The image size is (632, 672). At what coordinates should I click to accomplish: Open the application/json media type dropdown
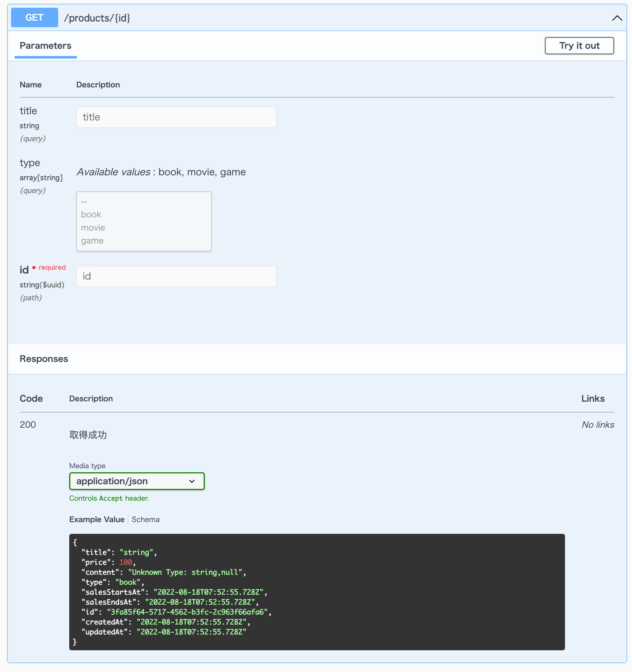coord(136,481)
